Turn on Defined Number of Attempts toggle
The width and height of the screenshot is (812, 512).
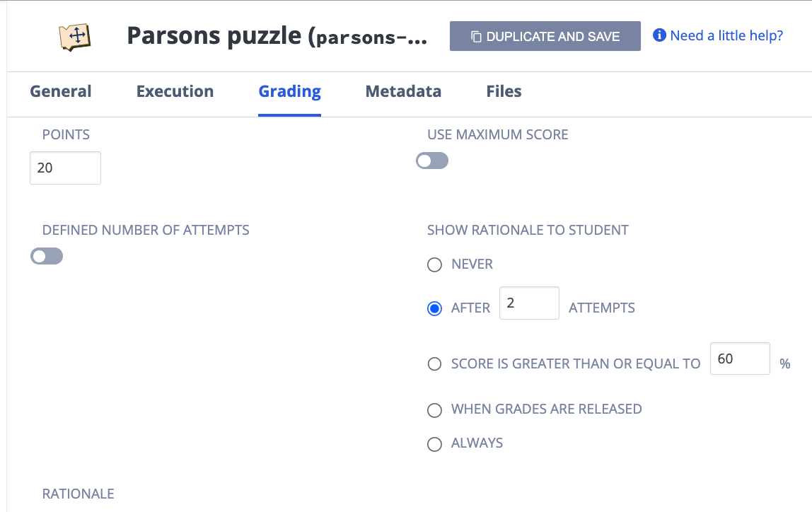[x=47, y=256]
